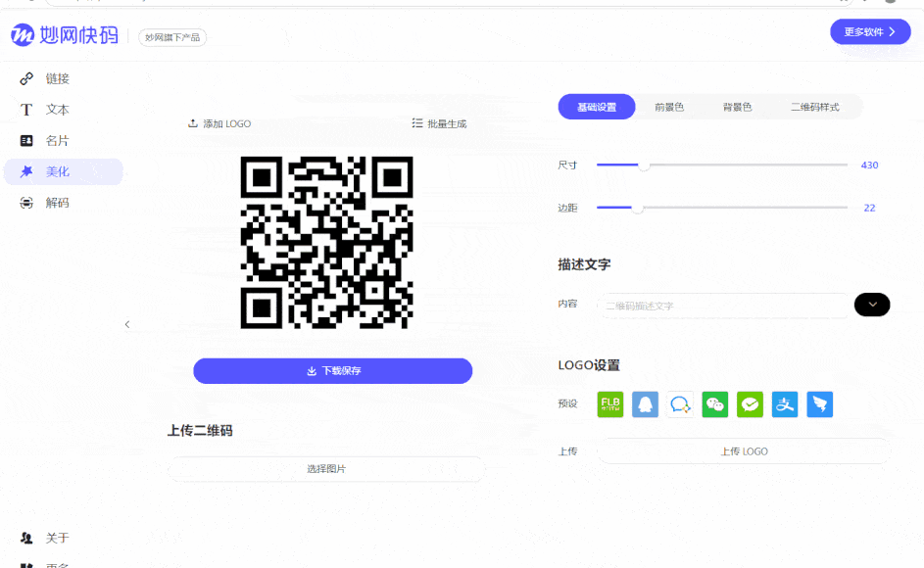
Task: Collapse the sidebar with the left chevron
Action: (x=127, y=324)
